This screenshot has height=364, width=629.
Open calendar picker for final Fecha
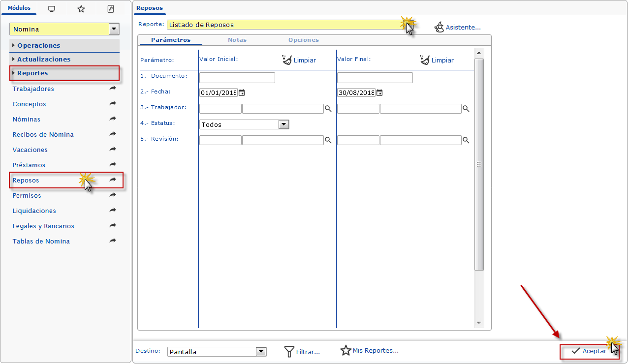pyautogui.click(x=379, y=92)
